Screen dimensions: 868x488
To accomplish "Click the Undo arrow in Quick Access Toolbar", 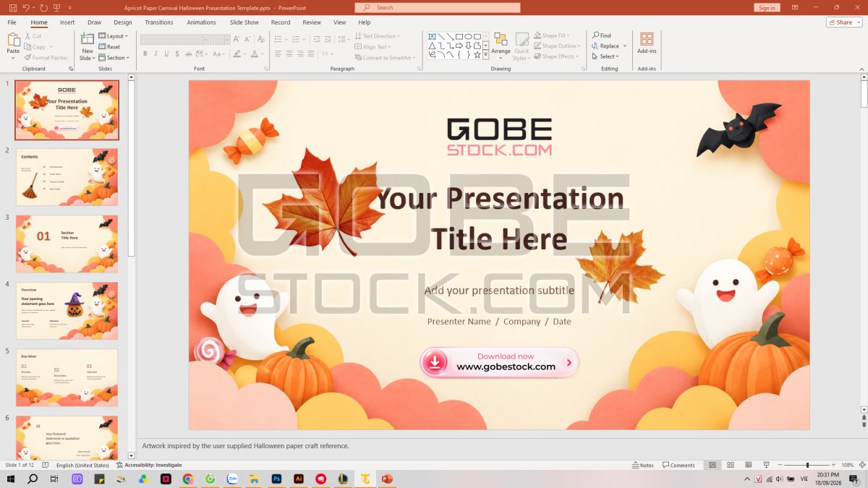I will [x=26, y=7].
